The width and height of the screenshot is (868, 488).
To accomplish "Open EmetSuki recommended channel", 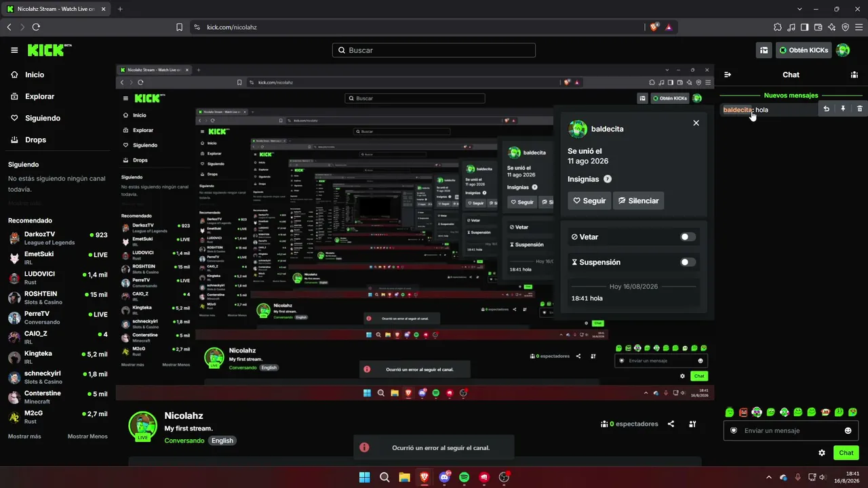I will [x=58, y=258].
